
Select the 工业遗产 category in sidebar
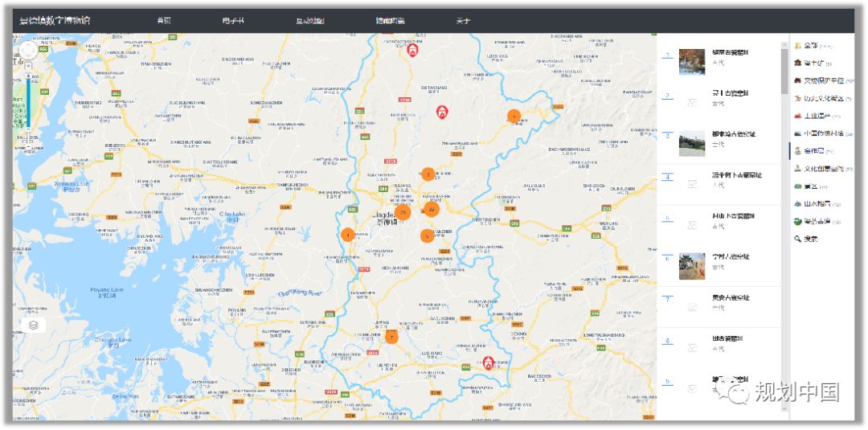(817, 116)
